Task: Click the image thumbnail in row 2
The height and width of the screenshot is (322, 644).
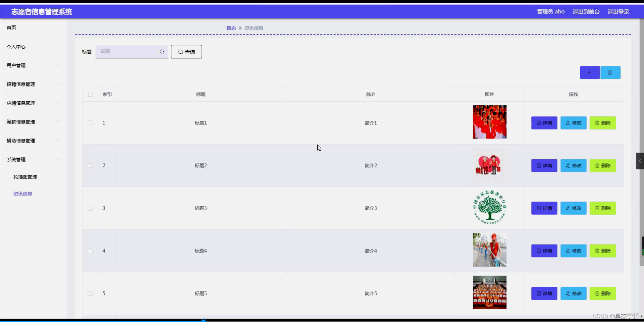Action: (489, 165)
